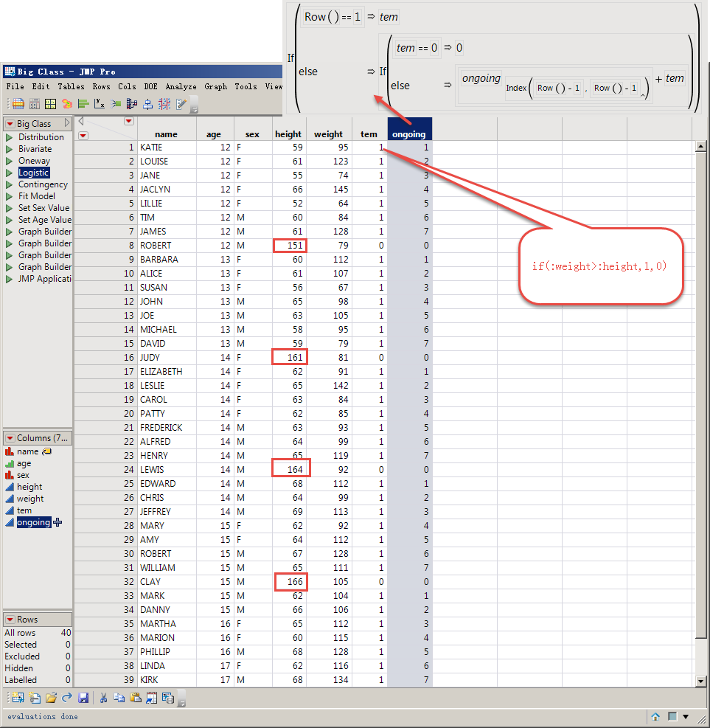The width and height of the screenshot is (710, 728).
Task: Click the contour heatmap toolbar icon
Action: point(67,103)
